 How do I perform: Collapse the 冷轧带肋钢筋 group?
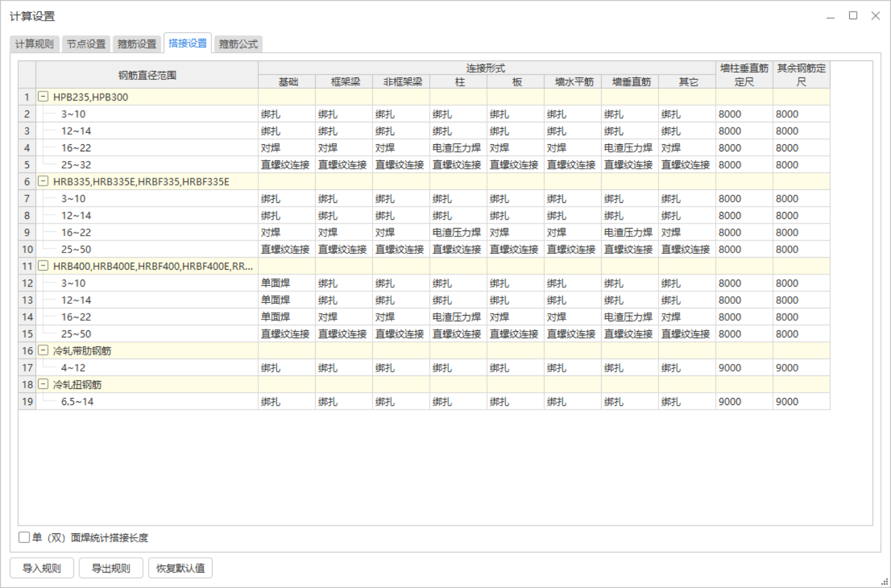point(43,350)
